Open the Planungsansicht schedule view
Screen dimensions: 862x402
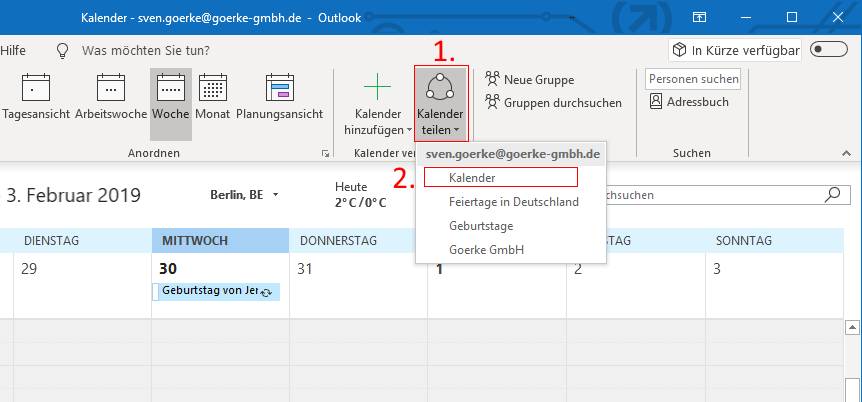pos(280,97)
